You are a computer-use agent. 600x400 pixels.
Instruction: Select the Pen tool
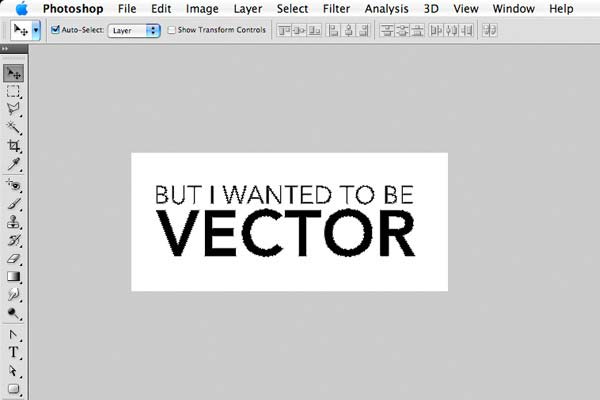13,335
